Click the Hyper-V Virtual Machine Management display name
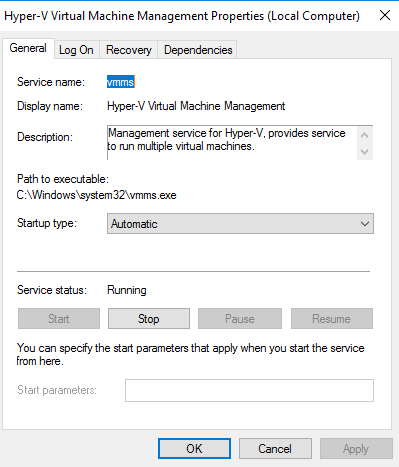399x467 pixels. 196,106
